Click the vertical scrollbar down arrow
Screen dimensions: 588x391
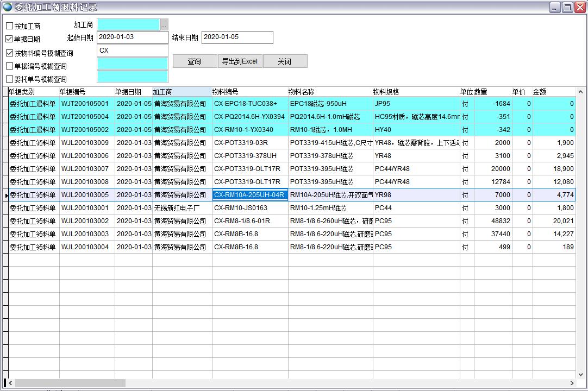[x=580, y=374]
